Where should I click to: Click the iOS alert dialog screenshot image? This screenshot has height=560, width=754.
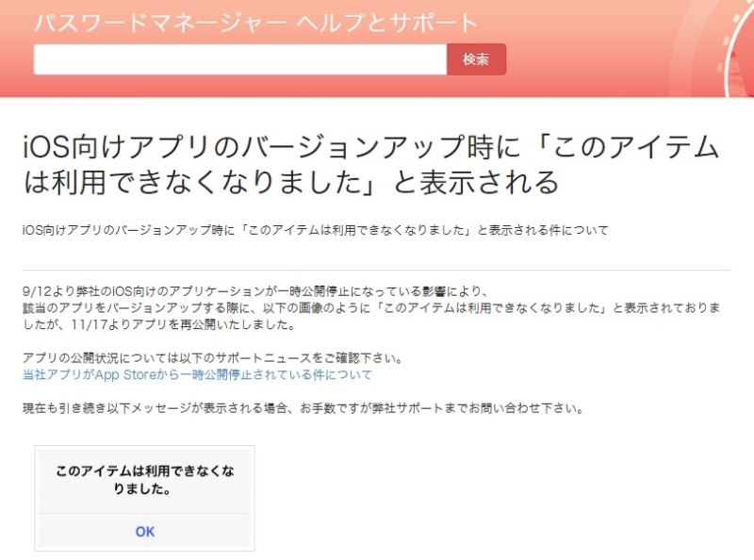pyautogui.click(x=144, y=498)
